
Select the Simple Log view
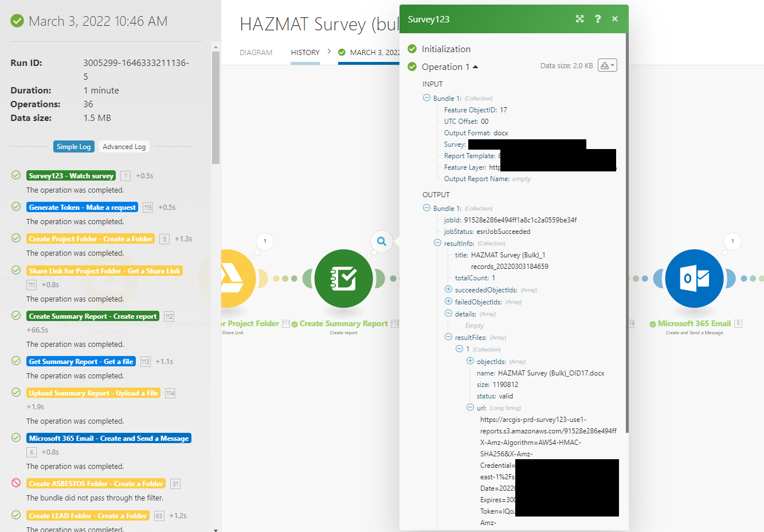73,146
